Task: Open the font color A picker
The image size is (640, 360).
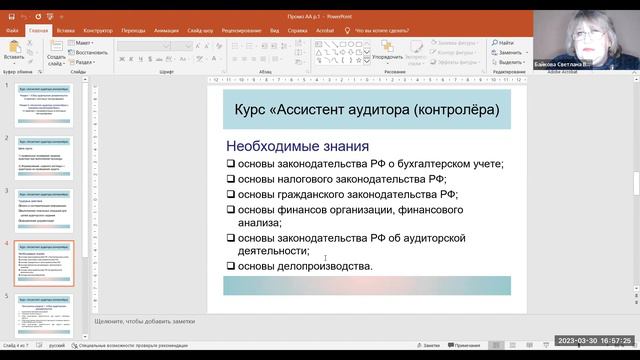Action: pos(214,59)
